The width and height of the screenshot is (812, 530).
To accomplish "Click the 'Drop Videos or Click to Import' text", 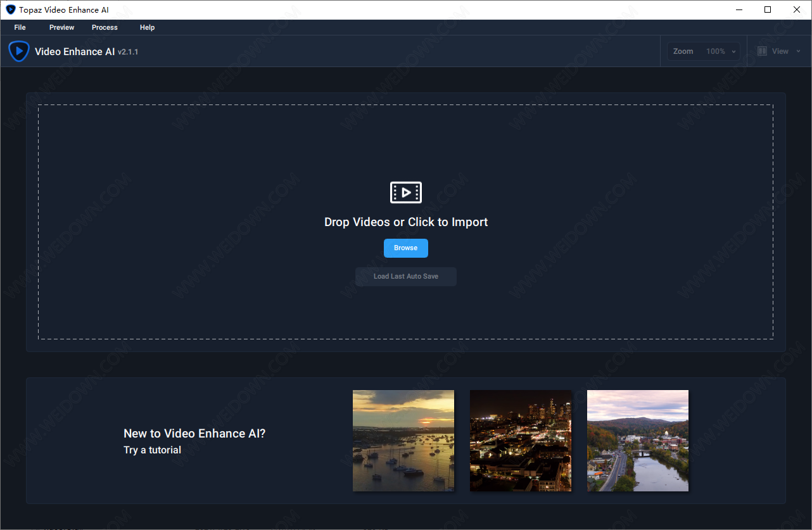I will pyautogui.click(x=406, y=222).
